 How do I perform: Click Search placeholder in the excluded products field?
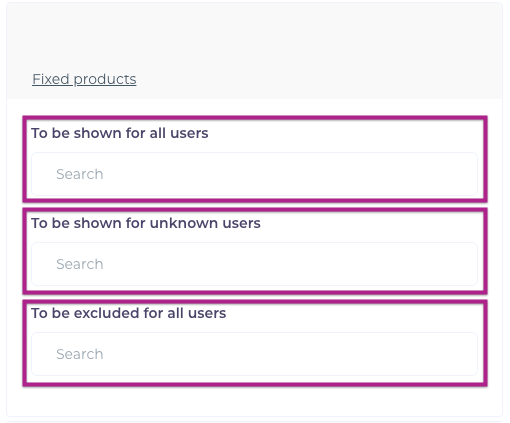click(x=80, y=354)
